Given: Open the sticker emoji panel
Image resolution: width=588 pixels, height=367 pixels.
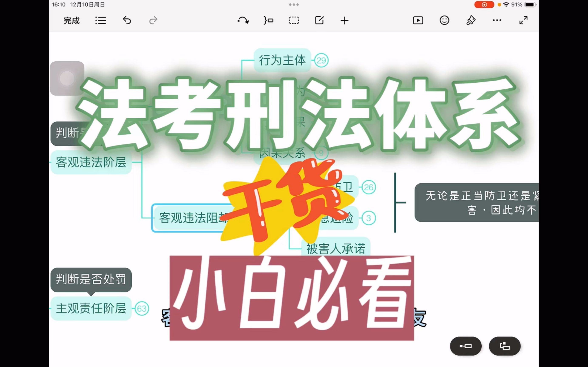Looking at the screenshot, I should tap(444, 20).
